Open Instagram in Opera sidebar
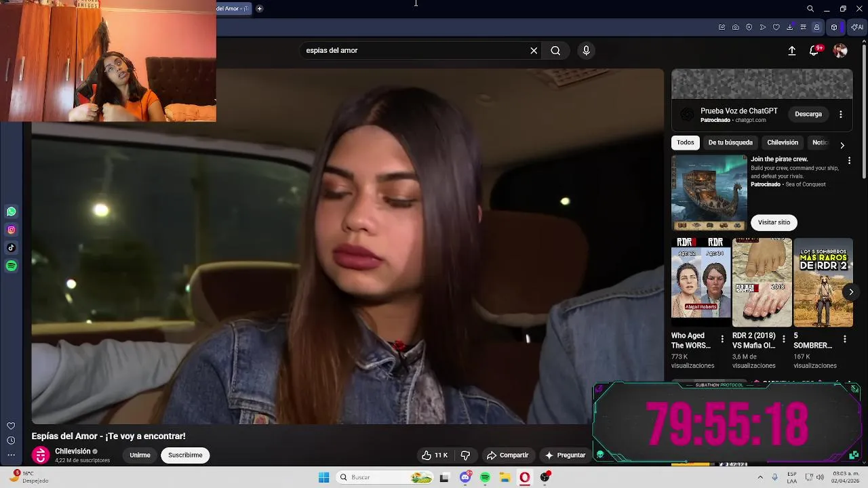 coord(11,230)
